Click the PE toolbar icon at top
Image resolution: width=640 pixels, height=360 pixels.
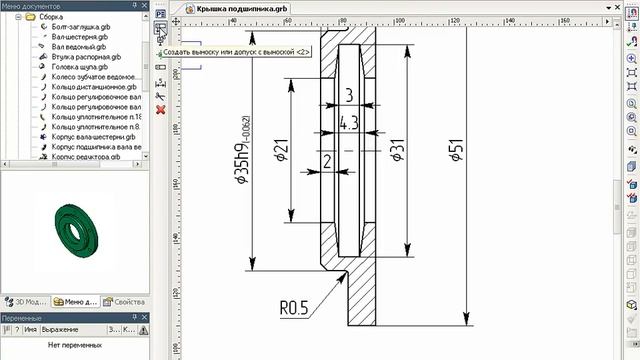160,14
